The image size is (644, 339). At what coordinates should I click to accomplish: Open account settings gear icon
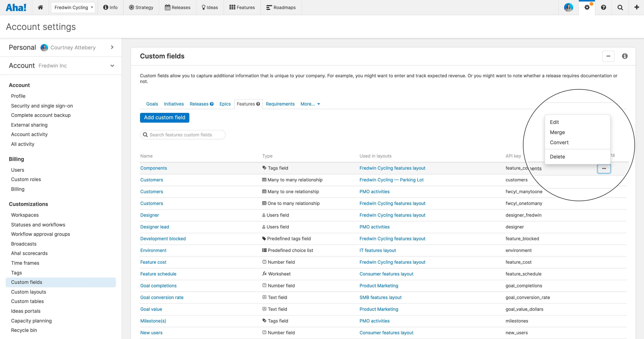point(587,7)
